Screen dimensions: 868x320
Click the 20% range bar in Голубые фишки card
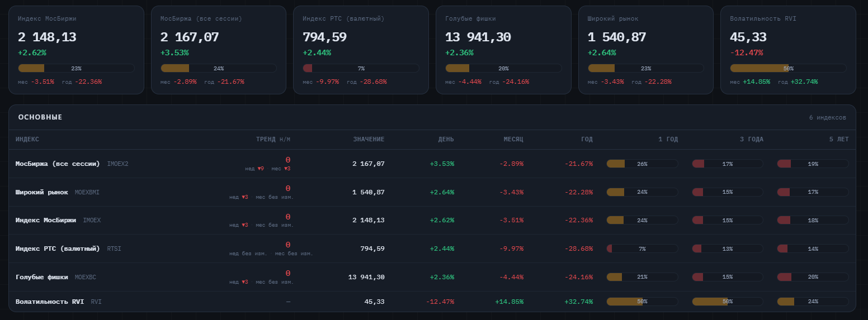[x=503, y=68]
